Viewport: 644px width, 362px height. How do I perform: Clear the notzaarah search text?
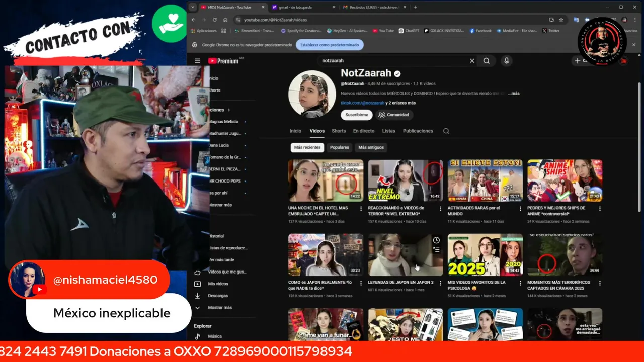[472, 61]
